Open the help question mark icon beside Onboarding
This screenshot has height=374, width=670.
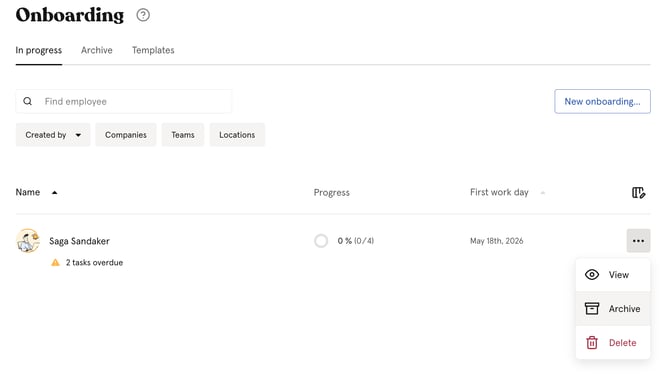(143, 15)
